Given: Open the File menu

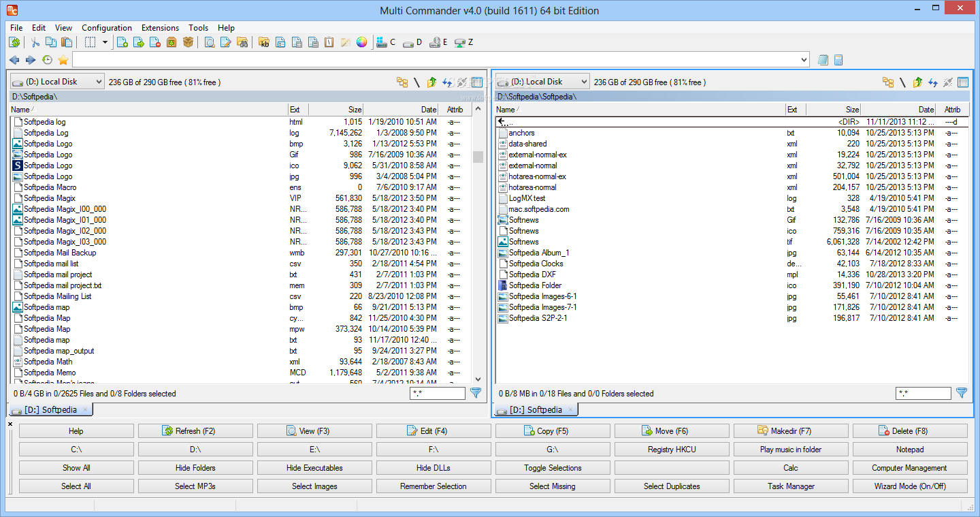Looking at the screenshot, I should (16, 28).
